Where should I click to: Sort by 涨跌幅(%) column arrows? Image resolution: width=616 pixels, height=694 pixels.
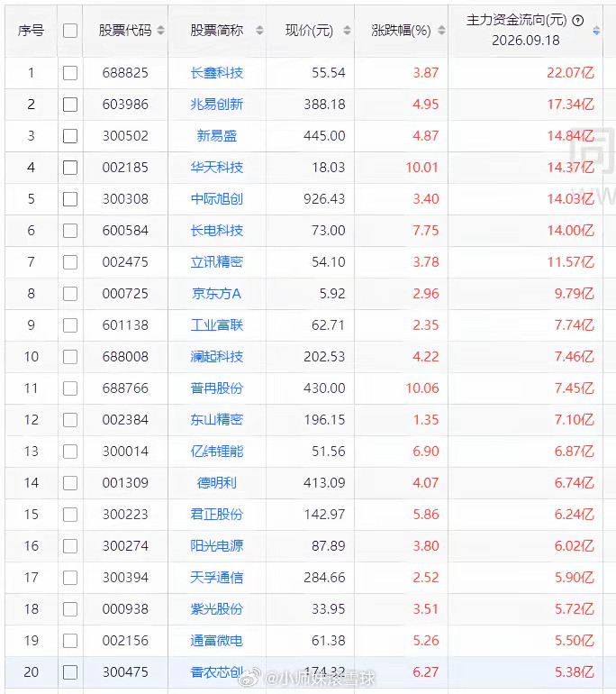coord(441,31)
